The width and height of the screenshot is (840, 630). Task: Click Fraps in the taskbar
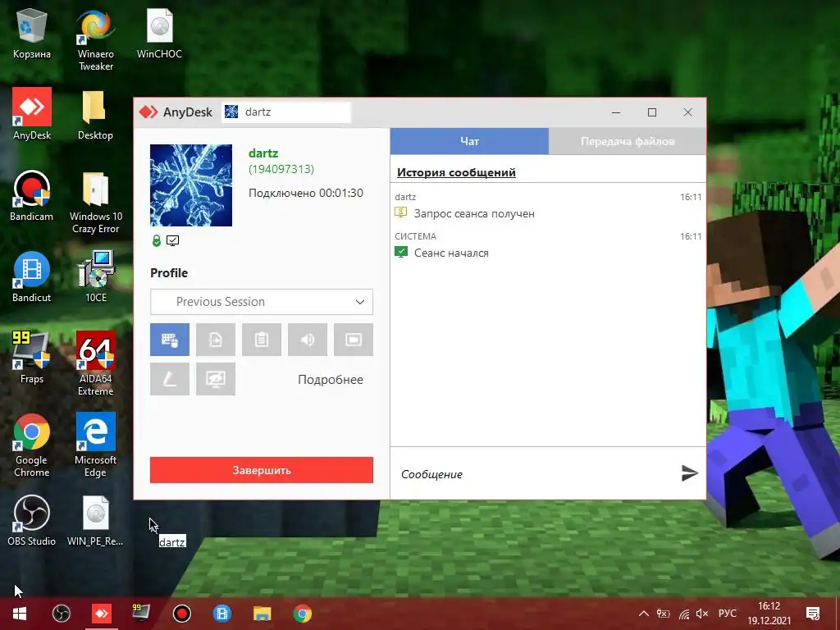[141, 614]
